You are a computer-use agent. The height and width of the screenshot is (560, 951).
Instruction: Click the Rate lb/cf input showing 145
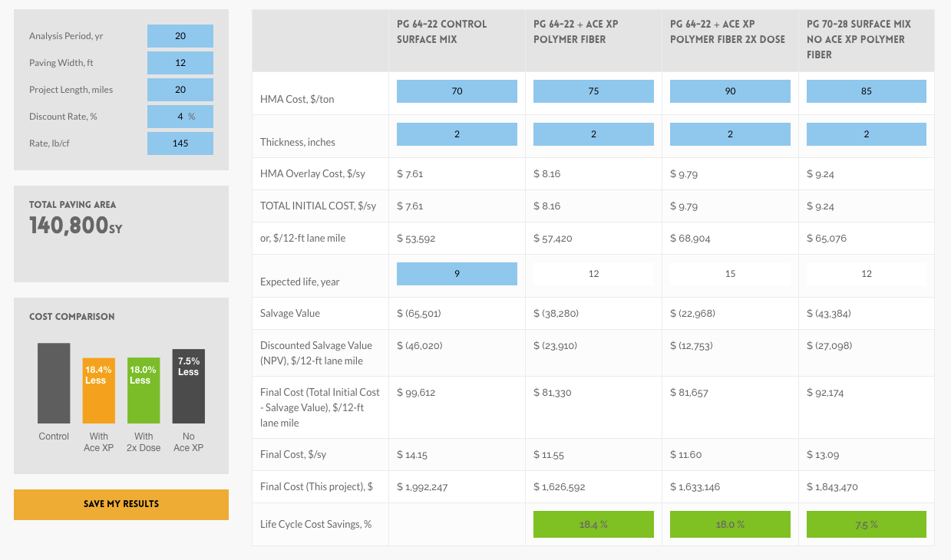(180, 143)
